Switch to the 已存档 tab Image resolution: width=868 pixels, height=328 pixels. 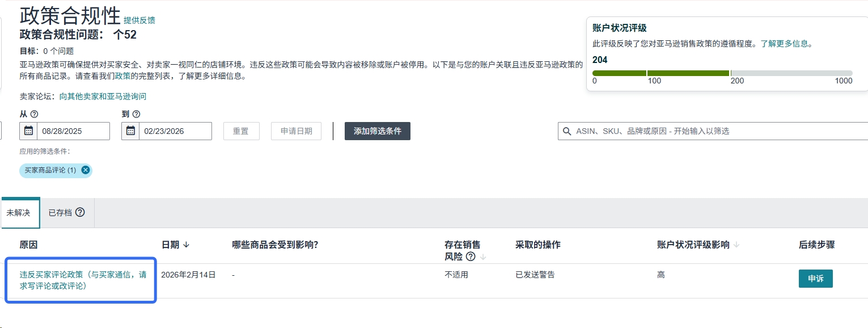tap(60, 213)
